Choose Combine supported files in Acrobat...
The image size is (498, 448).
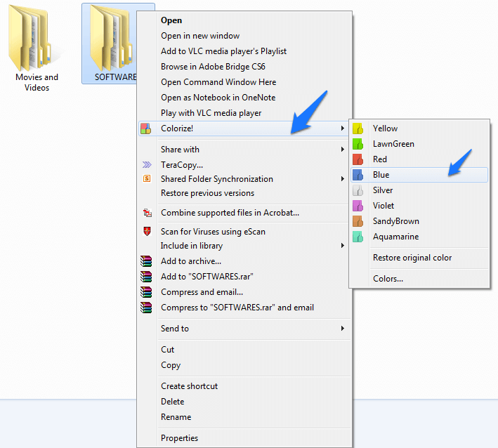244,213
